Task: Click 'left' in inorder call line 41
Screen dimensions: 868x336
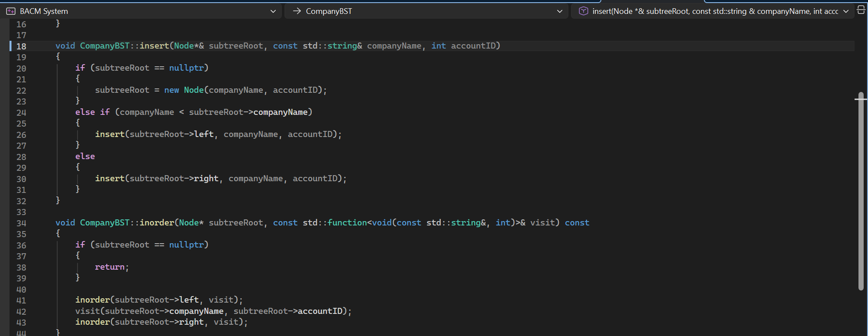Action: [189, 300]
